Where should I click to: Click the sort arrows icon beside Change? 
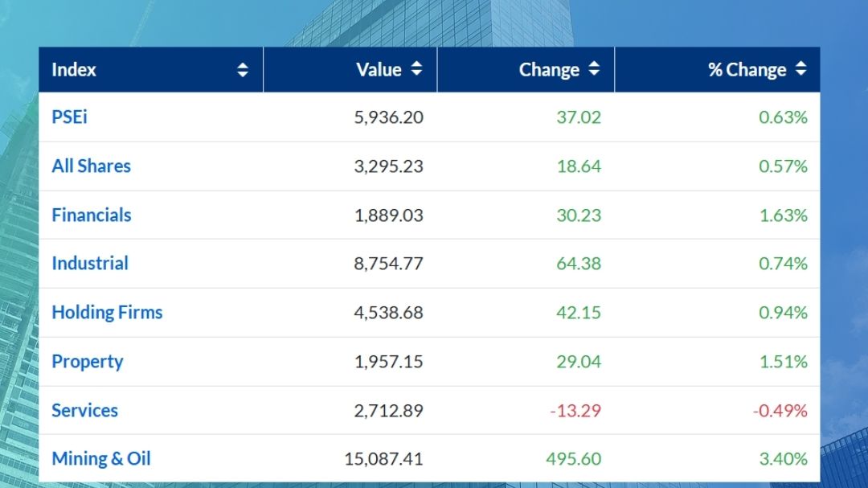tap(594, 69)
